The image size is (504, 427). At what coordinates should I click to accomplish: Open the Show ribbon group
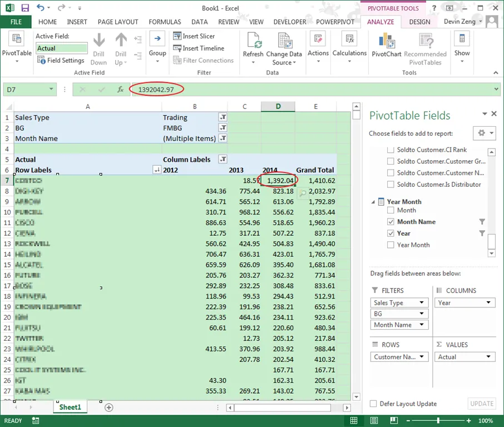(x=462, y=47)
